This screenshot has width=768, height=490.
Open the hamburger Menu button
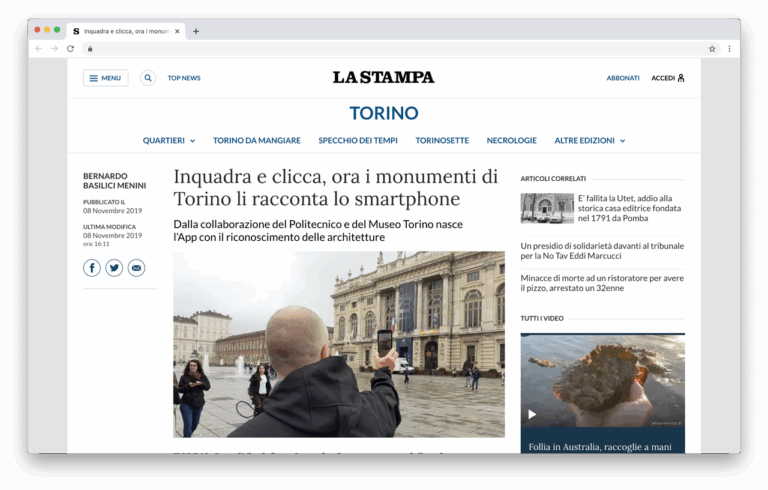point(105,78)
